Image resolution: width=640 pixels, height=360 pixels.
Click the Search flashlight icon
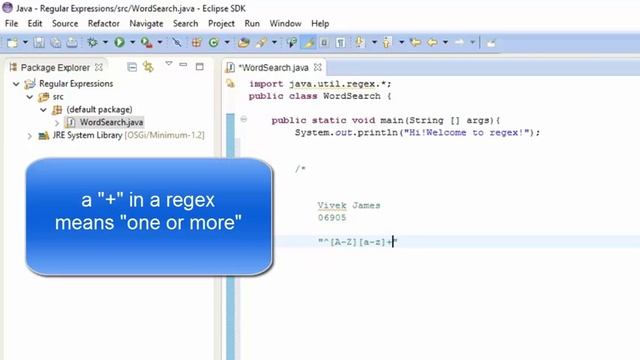(291, 42)
